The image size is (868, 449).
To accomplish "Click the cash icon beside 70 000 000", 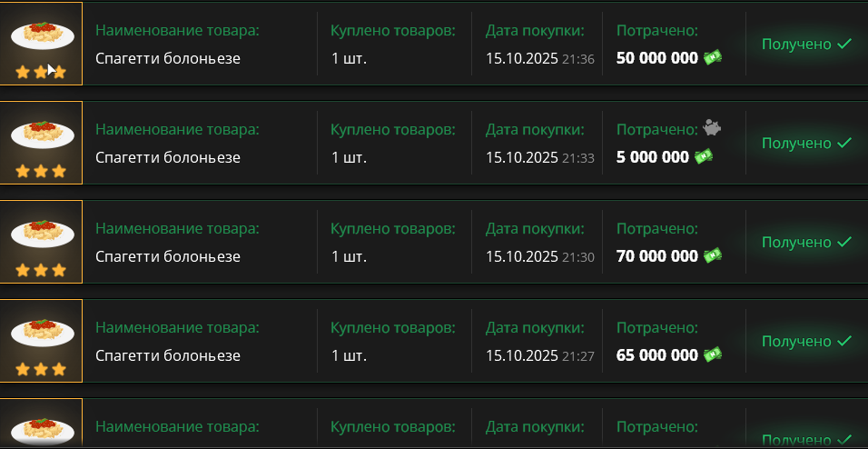I will coord(713,256).
